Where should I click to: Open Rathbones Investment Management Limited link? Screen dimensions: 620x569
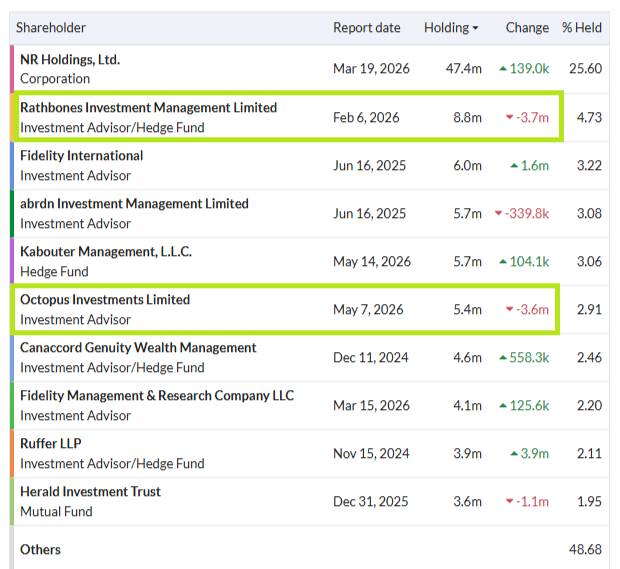[148, 108]
